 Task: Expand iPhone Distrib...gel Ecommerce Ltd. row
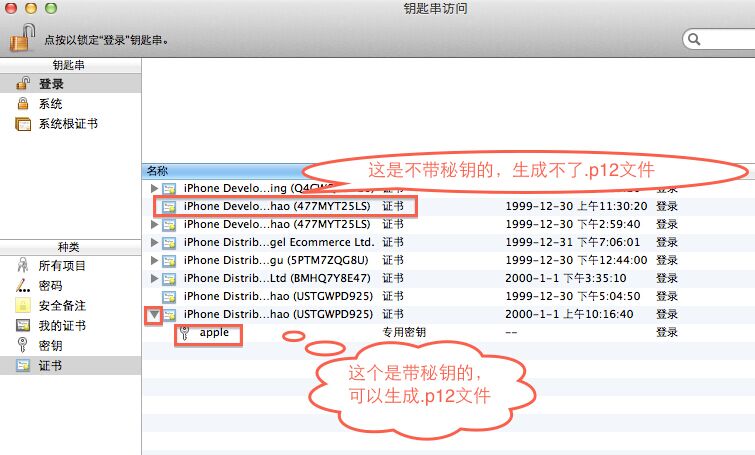(x=154, y=242)
